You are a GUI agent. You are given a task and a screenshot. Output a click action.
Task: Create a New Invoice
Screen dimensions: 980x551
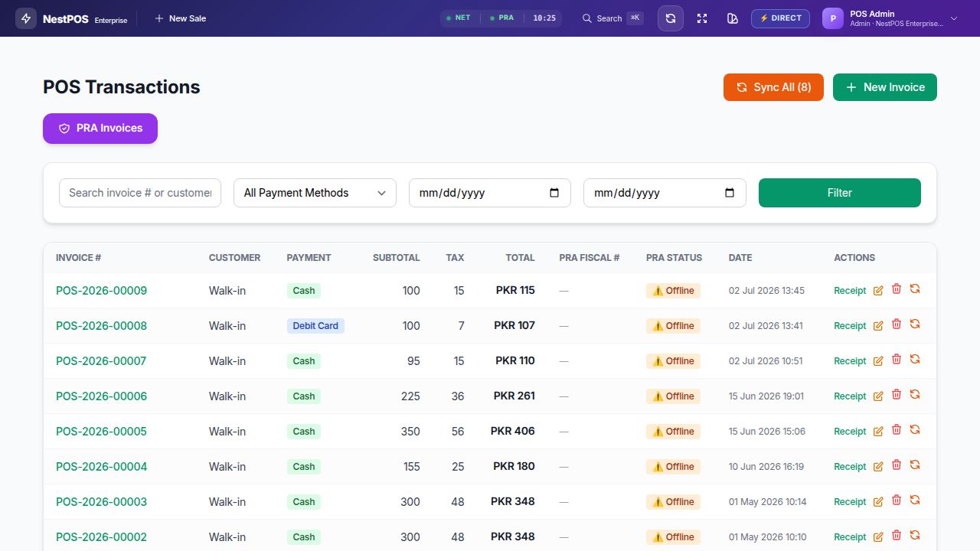[885, 87]
